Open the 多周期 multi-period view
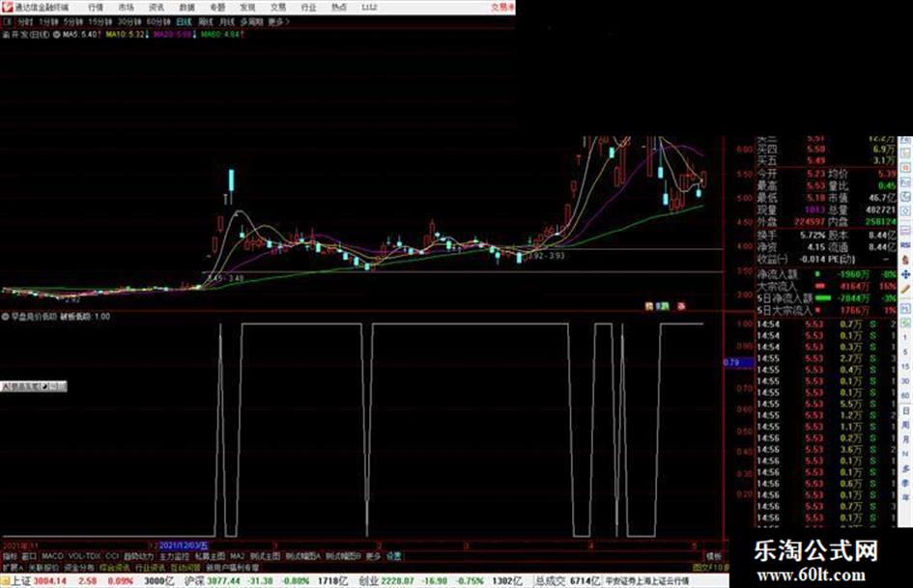 251,21
